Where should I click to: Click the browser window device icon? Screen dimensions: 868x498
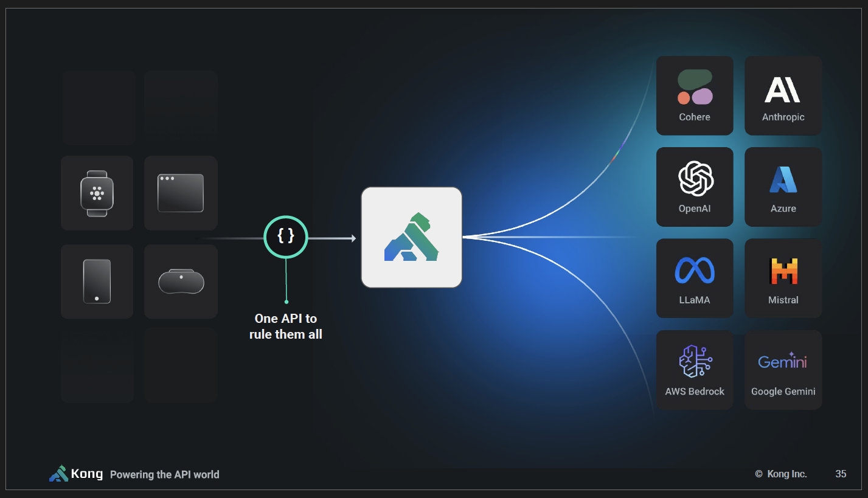tap(181, 193)
